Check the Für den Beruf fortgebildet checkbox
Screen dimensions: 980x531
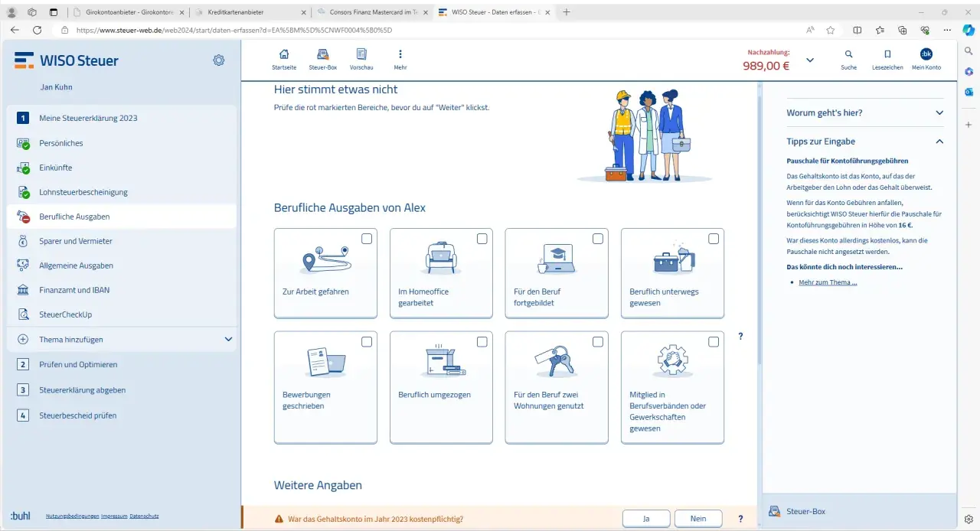(598, 239)
